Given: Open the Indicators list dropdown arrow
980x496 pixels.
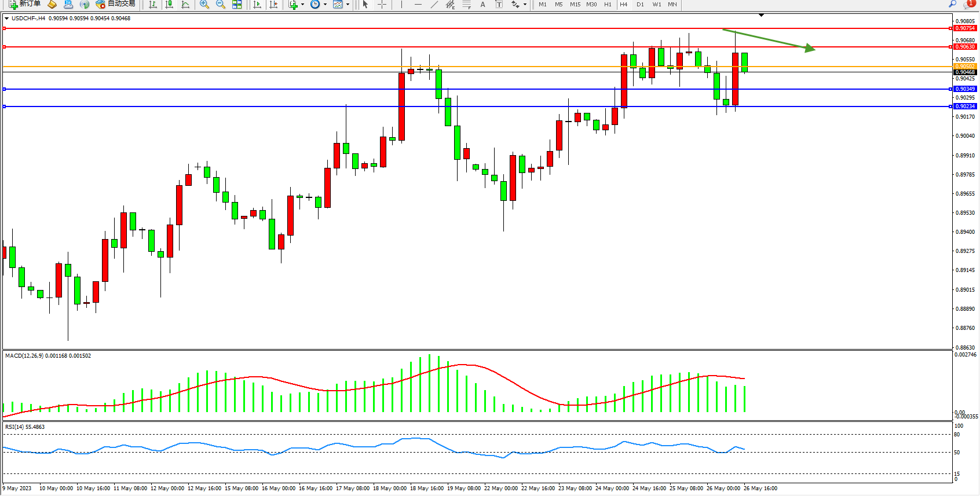Looking at the screenshot, I should point(302,5).
